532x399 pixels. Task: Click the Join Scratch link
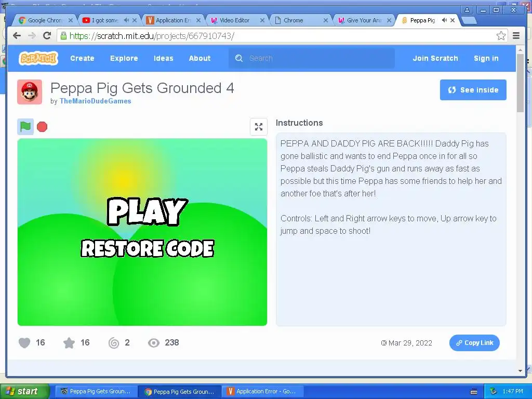coord(435,58)
